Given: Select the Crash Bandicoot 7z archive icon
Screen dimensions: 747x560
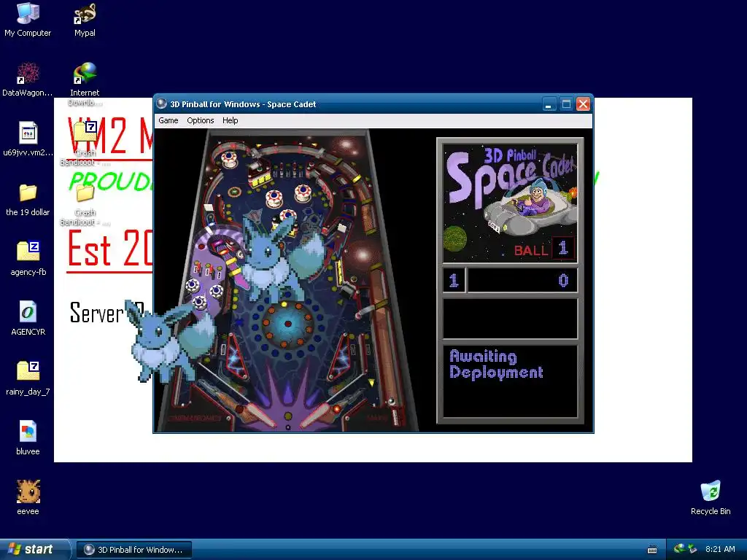Looking at the screenshot, I should (x=85, y=143).
